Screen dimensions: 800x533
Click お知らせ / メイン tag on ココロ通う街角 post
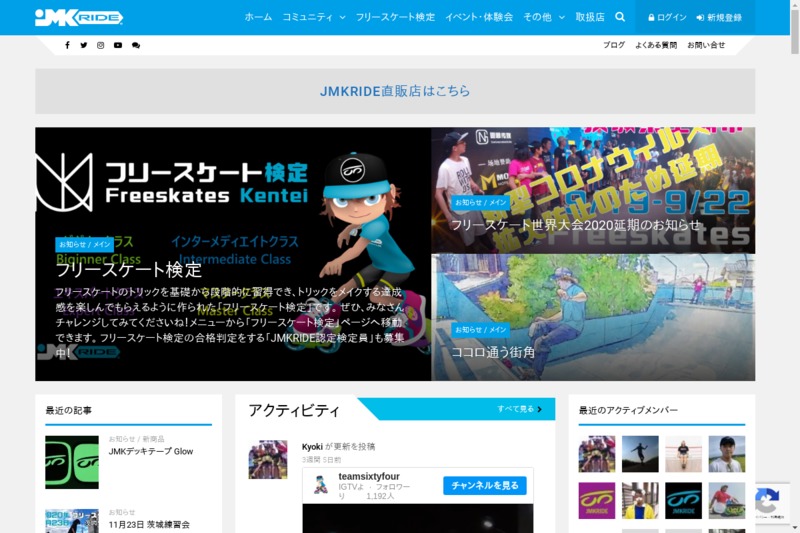click(480, 329)
